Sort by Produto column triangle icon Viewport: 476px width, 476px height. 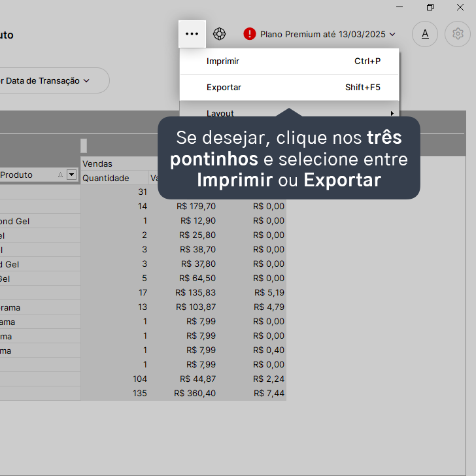click(x=60, y=175)
